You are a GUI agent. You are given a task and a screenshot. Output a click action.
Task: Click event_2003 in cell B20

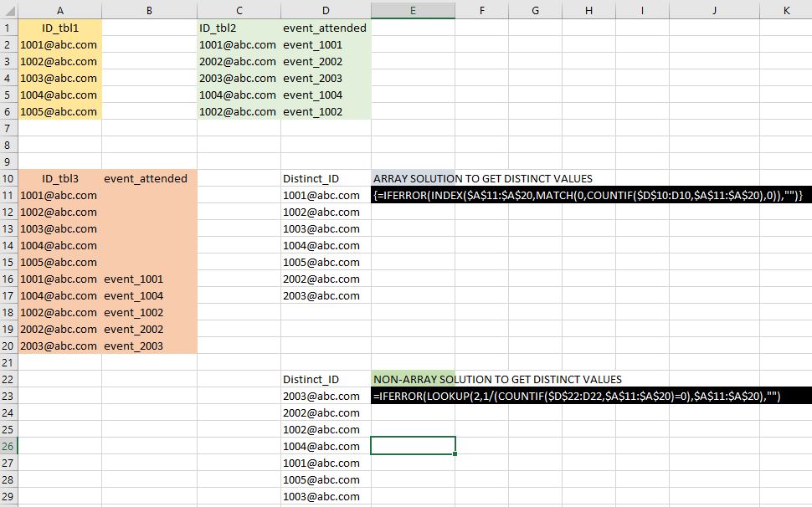coord(149,346)
